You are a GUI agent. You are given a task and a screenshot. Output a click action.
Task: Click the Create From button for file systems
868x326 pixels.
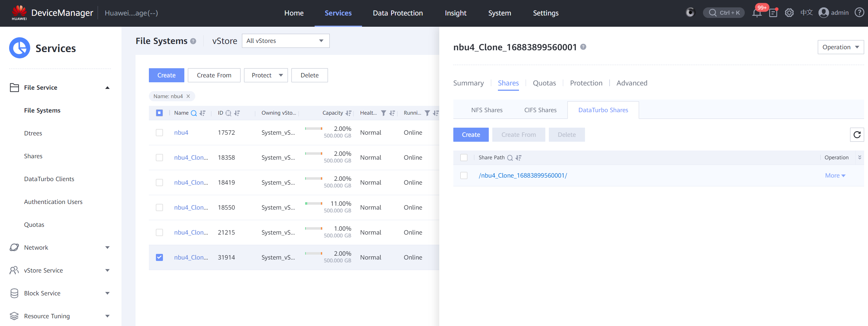pos(214,75)
